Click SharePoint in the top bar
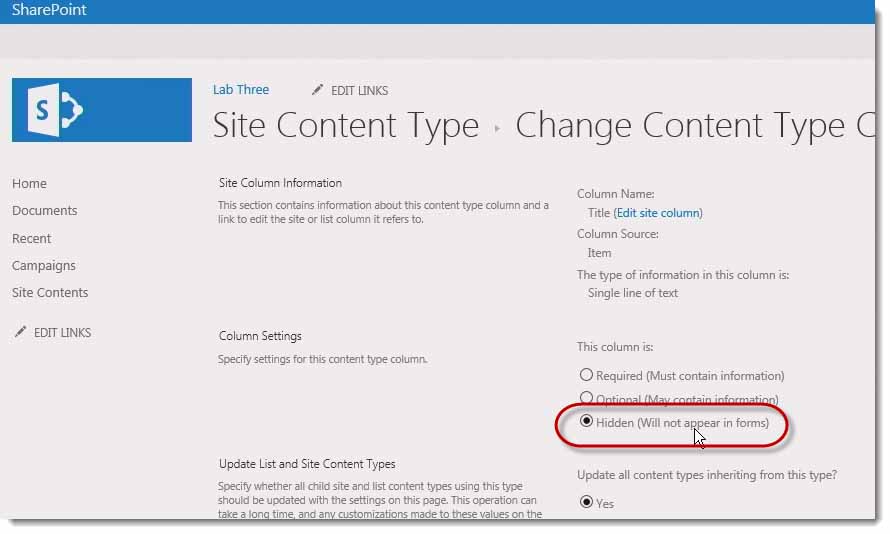This screenshot has width=890, height=534. coord(49,10)
